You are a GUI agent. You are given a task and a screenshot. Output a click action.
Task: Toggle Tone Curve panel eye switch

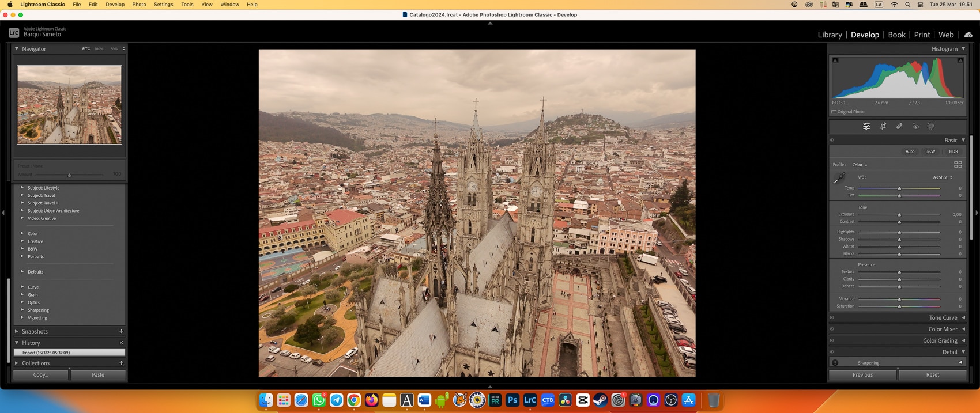point(832,317)
